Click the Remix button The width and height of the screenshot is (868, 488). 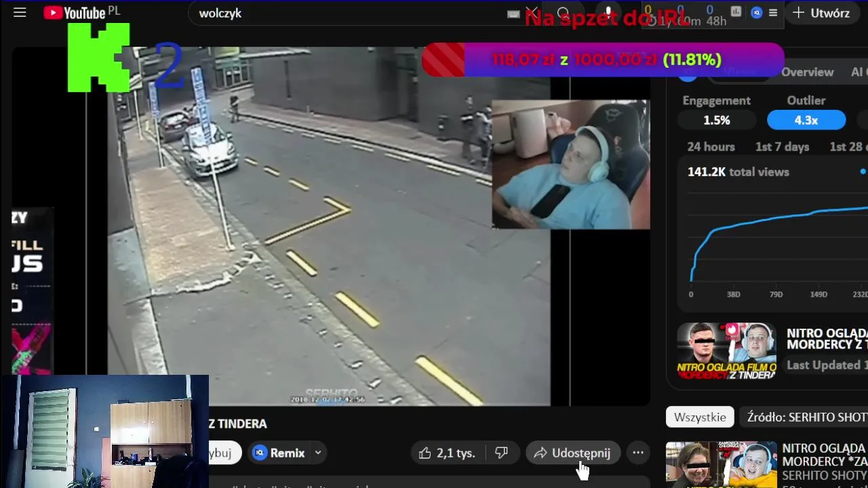pos(279,453)
